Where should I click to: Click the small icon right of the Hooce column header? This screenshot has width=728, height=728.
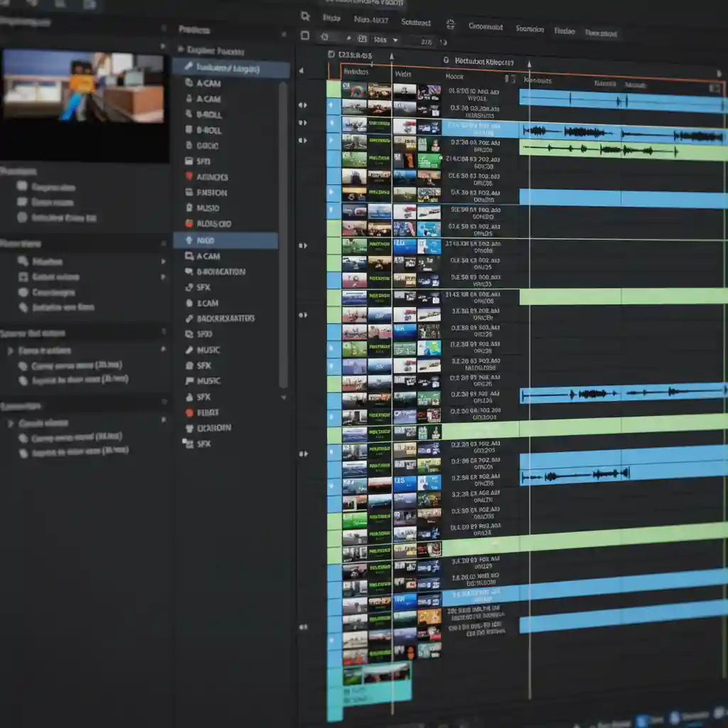510,78
